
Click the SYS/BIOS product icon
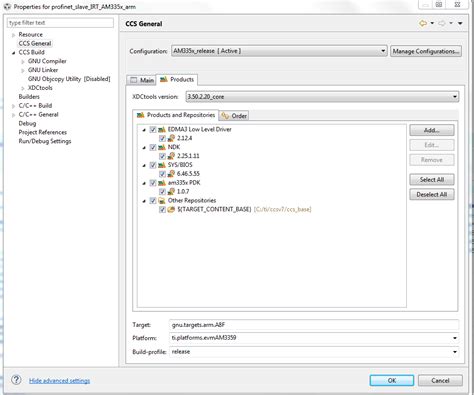(162, 165)
